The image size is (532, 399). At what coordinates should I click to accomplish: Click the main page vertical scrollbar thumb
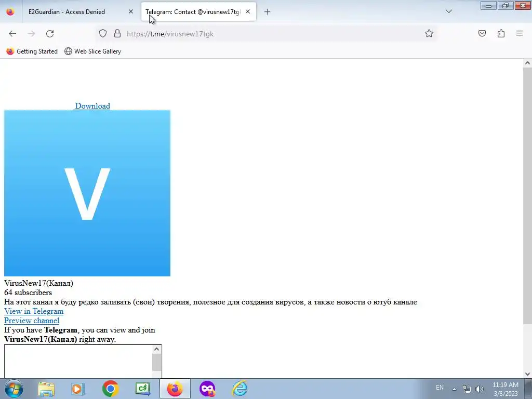[x=527, y=196]
